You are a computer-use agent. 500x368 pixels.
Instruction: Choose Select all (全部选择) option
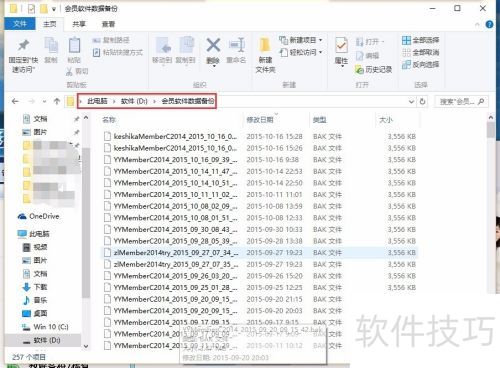click(421, 40)
